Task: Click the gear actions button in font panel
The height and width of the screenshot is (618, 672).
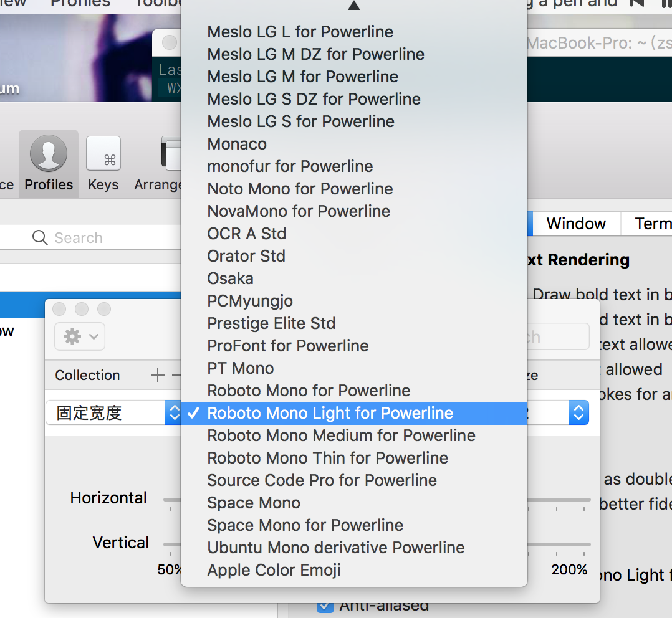Action: tap(79, 336)
